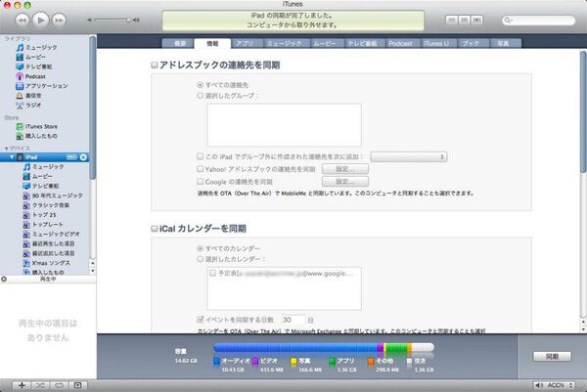Open the group dropdown for adding contacts
This screenshot has width=587, height=392.
pos(409,156)
